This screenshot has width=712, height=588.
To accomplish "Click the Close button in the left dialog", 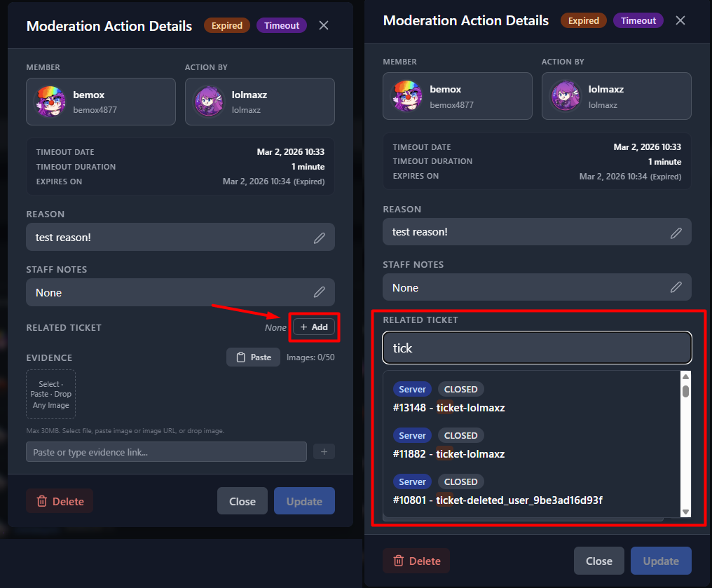I will [242, 500].
